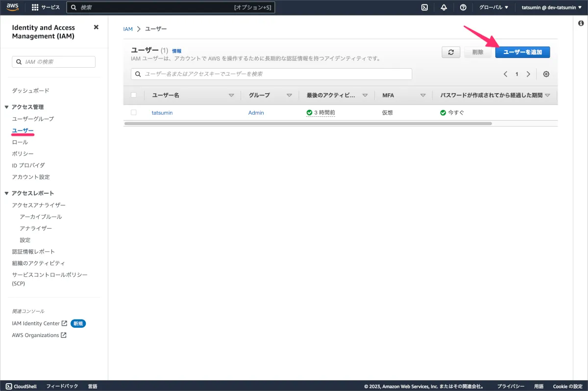Sort by ユーザー名 column arrow
The width and height of the screenshot is (588, 391).
click(x=231, y=95)
